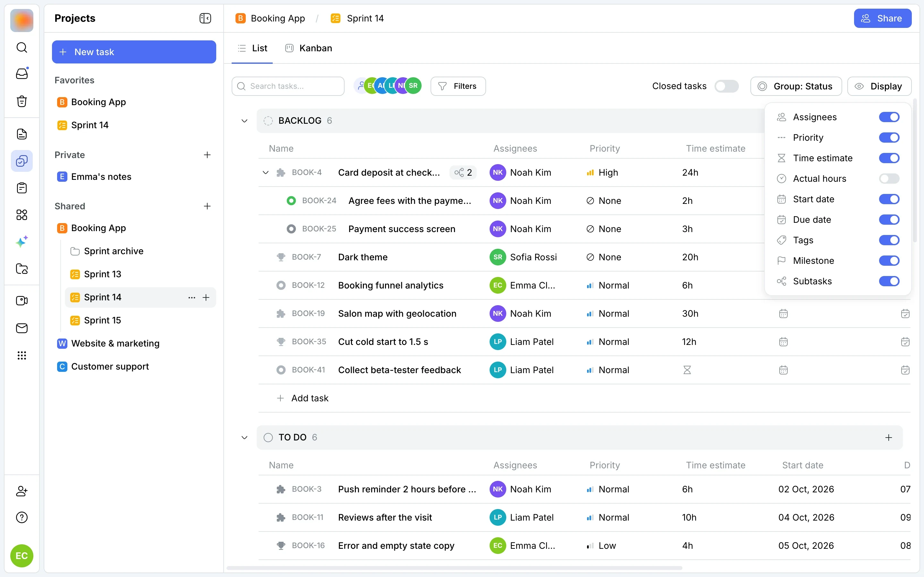Collapse the BACKLOG group chevron

pos(244,121)
